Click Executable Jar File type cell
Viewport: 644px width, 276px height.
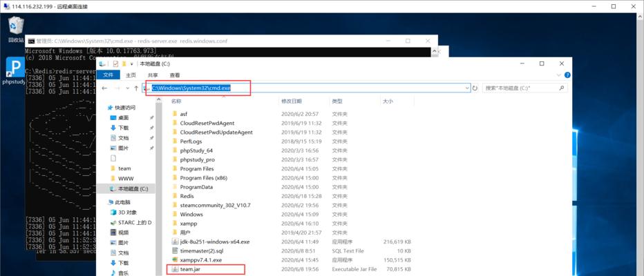point(354,269)
